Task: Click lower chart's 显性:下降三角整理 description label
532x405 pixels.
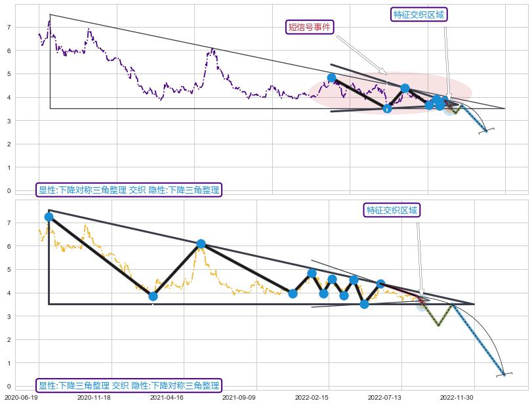Action: tap(129, 385)
